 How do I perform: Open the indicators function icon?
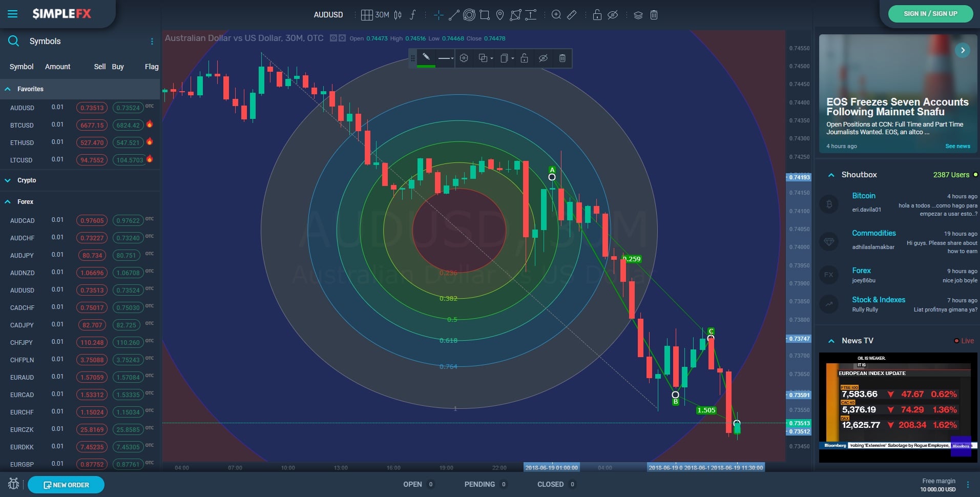(x=413, y=15)
